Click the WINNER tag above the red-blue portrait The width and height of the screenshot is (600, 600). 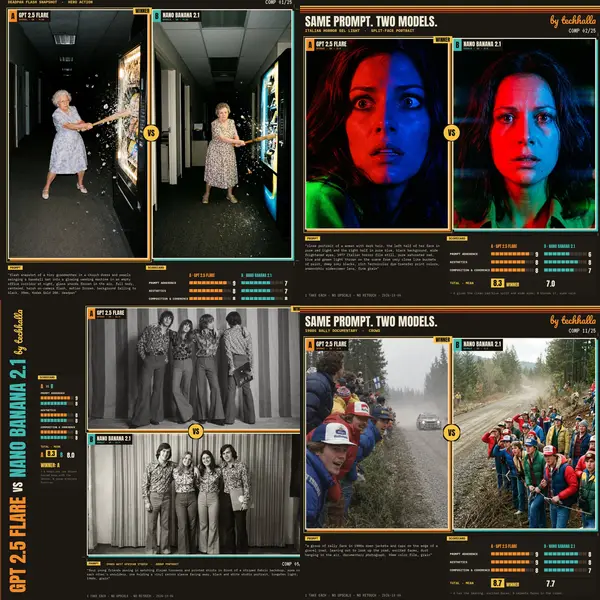pos(442,39)
